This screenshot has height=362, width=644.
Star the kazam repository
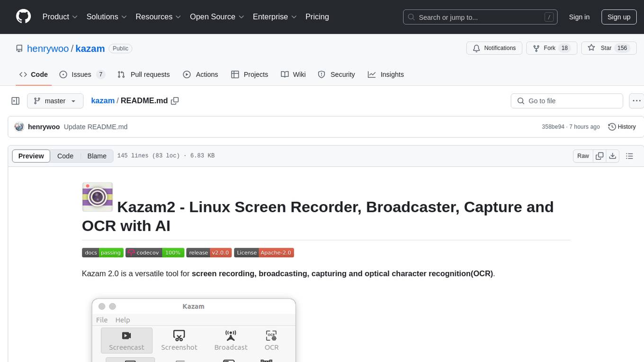pos(608,48)
